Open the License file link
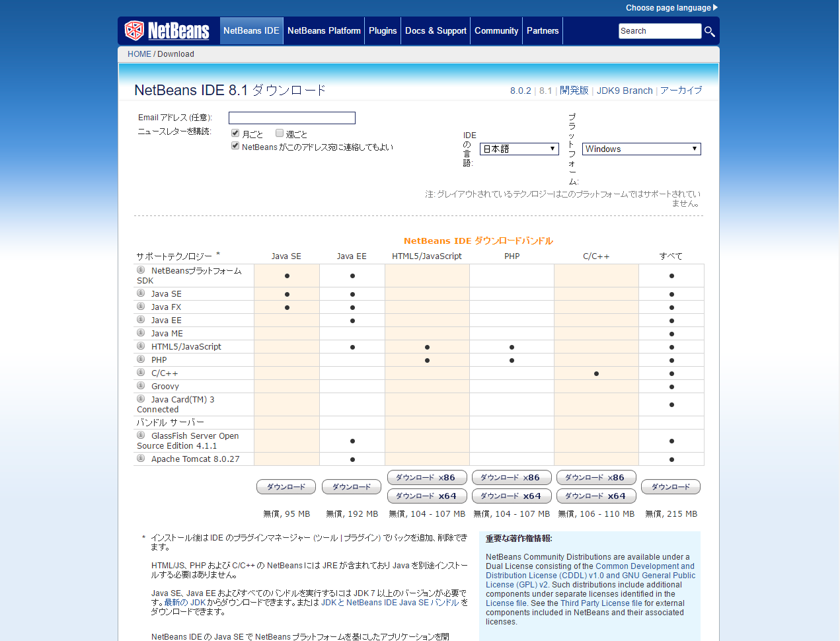The width and height of the screenshot is (840, 641). [x=506, y=603]
